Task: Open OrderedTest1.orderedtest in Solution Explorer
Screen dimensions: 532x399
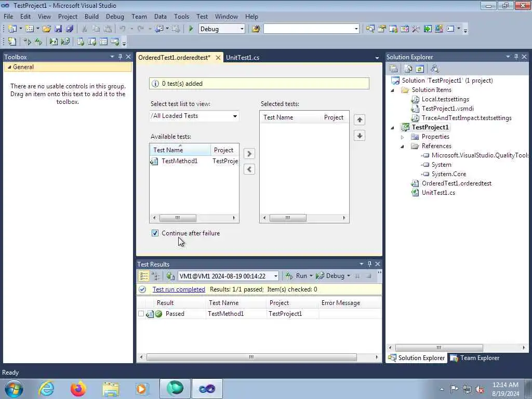Action: [x=456, y=183]
